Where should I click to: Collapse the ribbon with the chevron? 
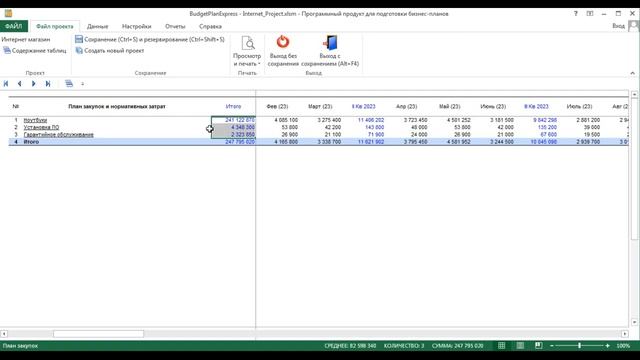pyautogui.click(x=632, y=73)
